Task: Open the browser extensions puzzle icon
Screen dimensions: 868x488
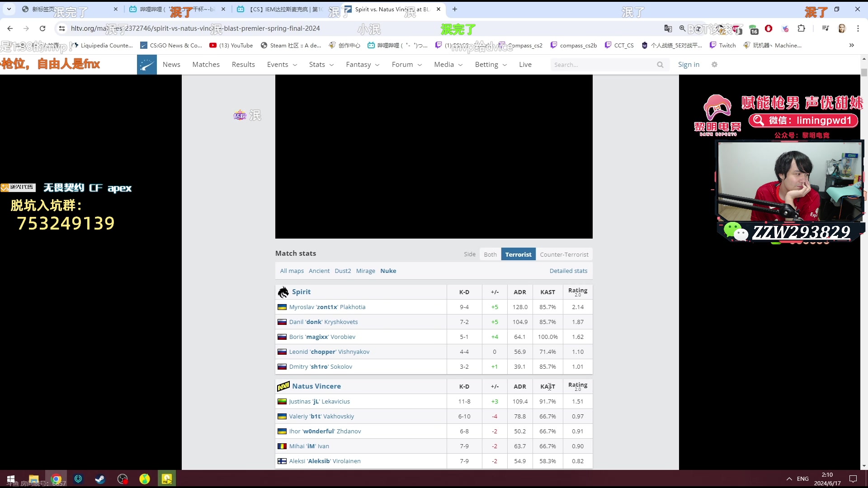Action: click(x=802, y=28)
